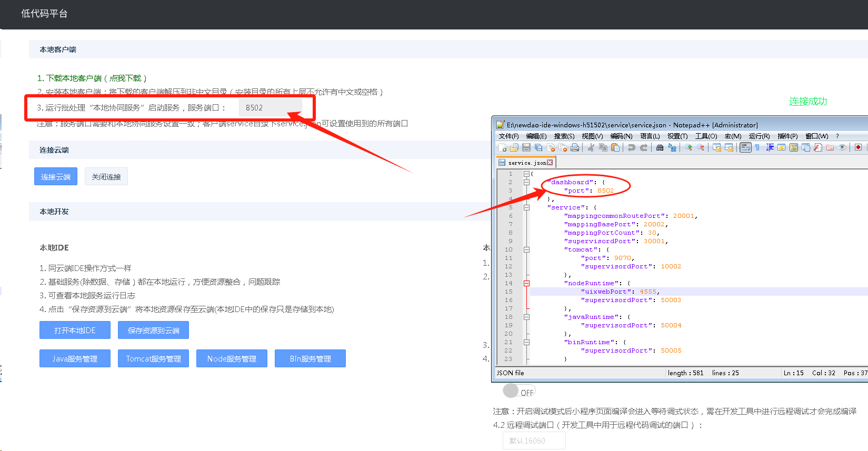Open the 窗口(W) menu in Notepad++
Image resolution: width=868 pixels, height=451 pixels.
point(816,136)
